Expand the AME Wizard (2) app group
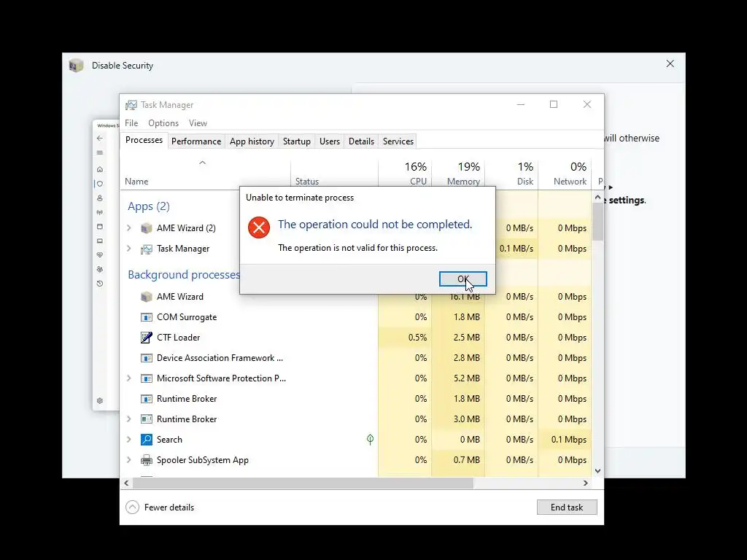747x560 pixels. [x=128, y=228]
